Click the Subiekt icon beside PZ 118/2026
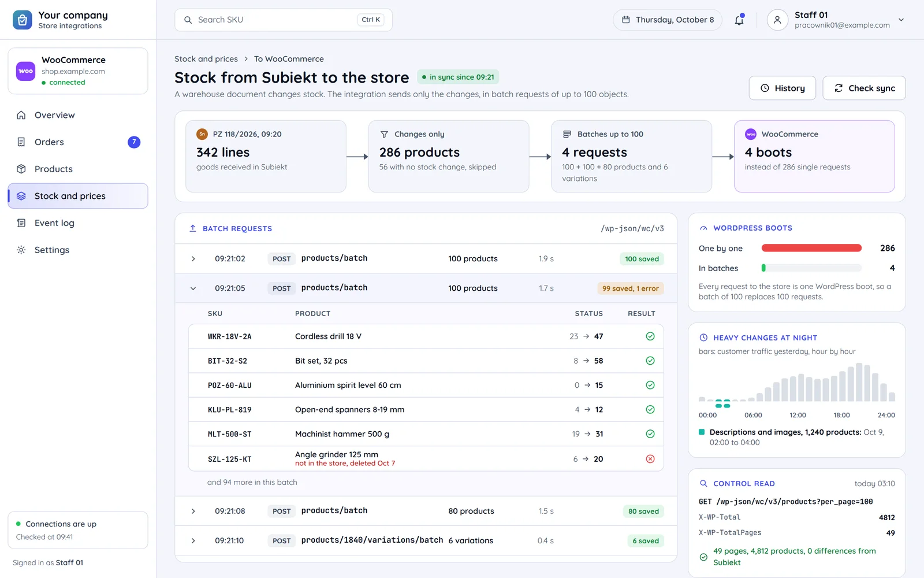This screenshot has width=924, height=578. [202, 134]
